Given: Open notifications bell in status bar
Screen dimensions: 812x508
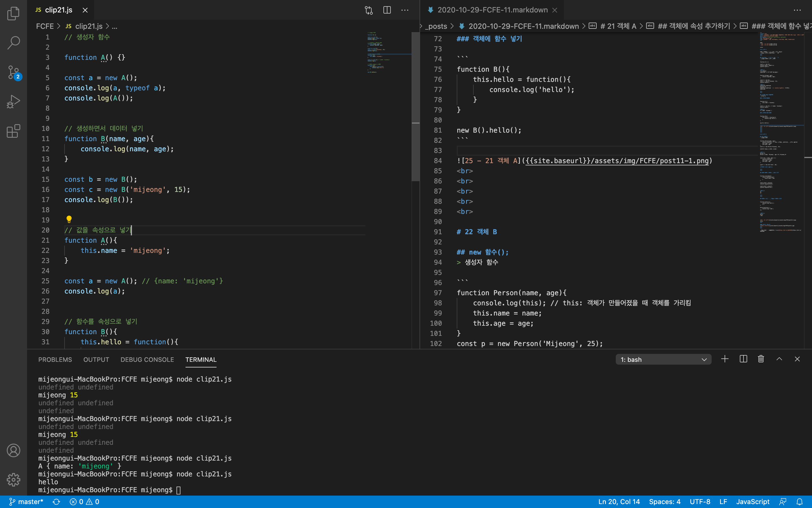Looking at the screenshot, I should pyautogui.click(x=800, y=502).
